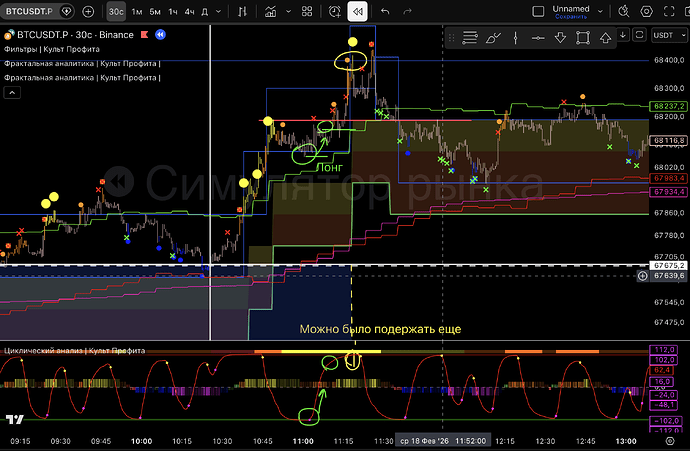This screenshot has height=451, width=690.
Task: Select the horizontal line tool
Action: (538, 36)
